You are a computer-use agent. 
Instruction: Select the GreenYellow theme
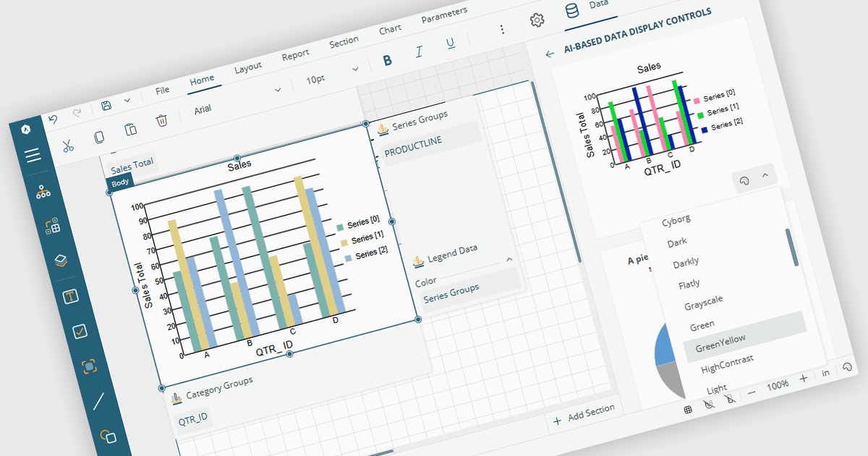745,336
